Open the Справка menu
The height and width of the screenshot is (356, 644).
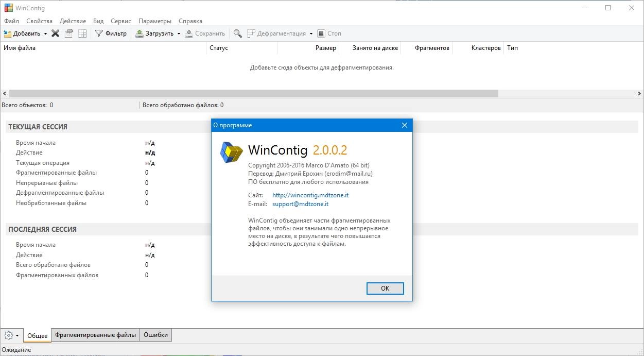tap(190, 21)
